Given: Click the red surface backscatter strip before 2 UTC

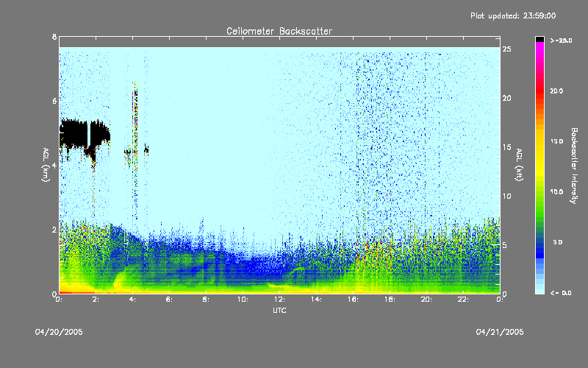Looking at the screenshot, I should pos(77,292).
